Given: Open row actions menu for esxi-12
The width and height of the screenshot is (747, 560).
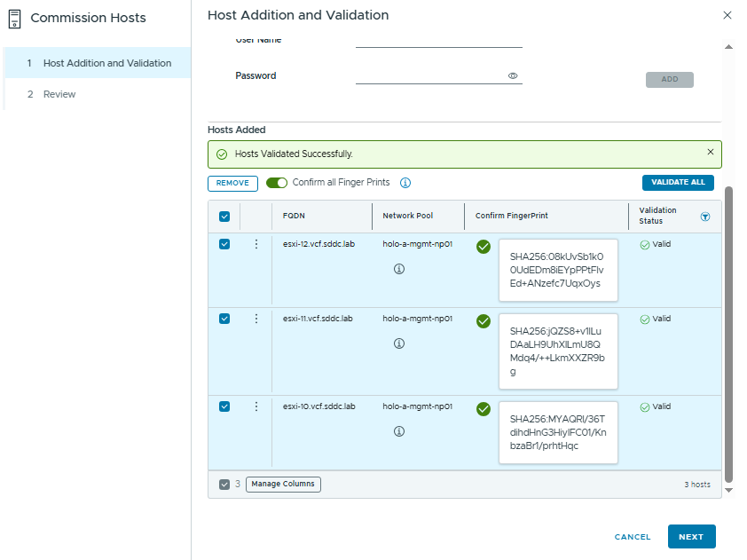Looking at the screenshot, I should (256, 244).
